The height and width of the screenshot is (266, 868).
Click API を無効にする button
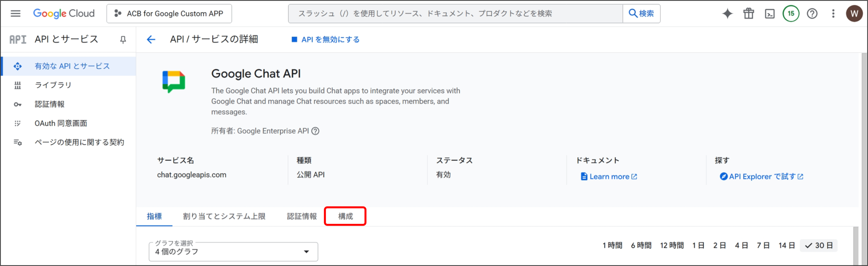pos(325,40)
